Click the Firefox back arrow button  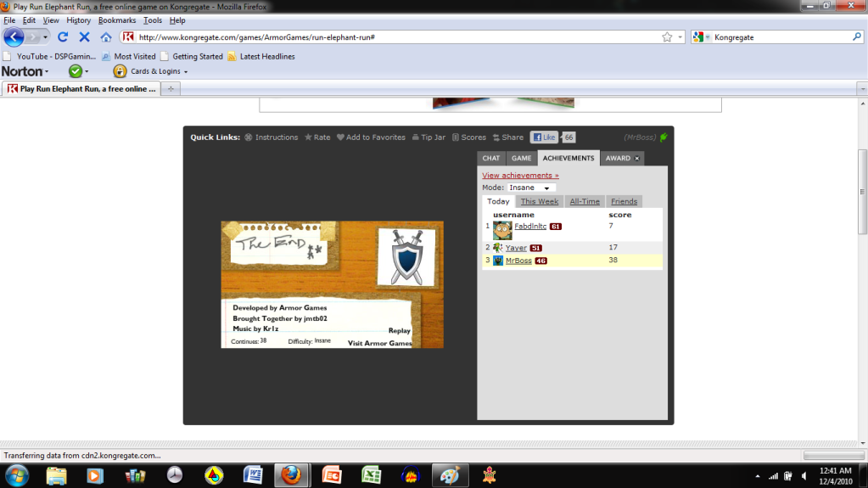coord(14,37)
